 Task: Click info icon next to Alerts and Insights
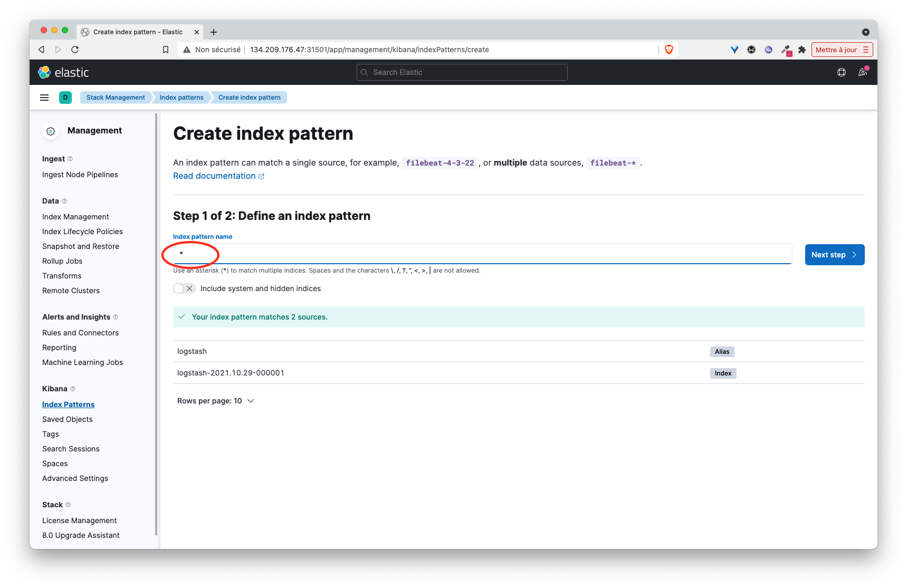116,317
